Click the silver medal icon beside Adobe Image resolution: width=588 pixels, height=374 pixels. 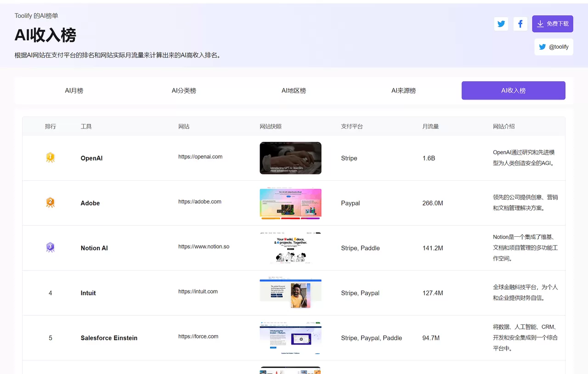(50, 202)
